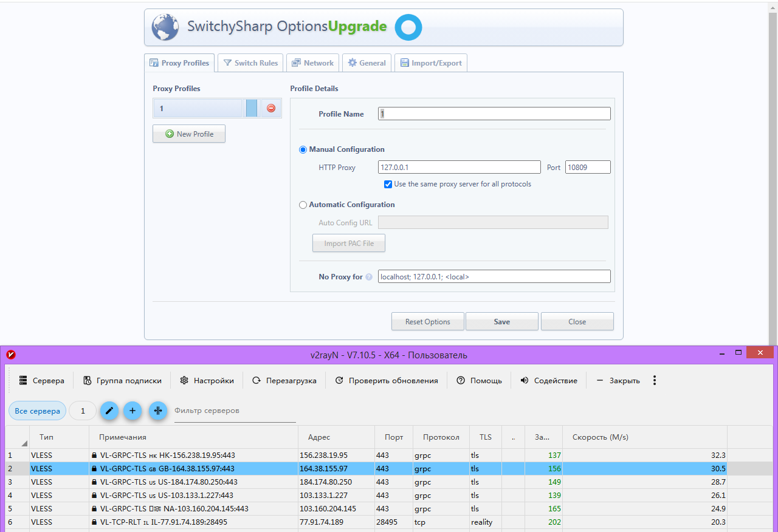Focus the Port field showing 10809

coord(588,167)
